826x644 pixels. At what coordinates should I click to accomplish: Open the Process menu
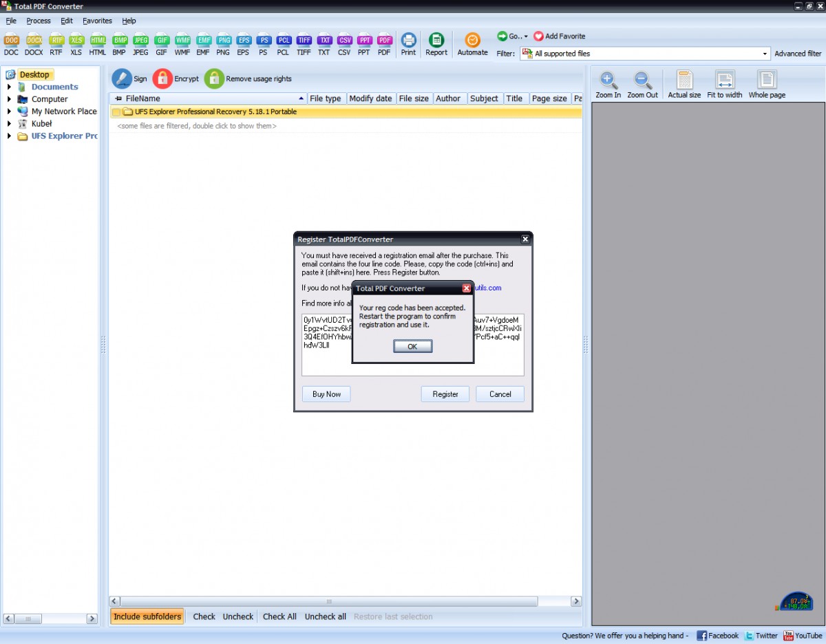coord(39,21)
